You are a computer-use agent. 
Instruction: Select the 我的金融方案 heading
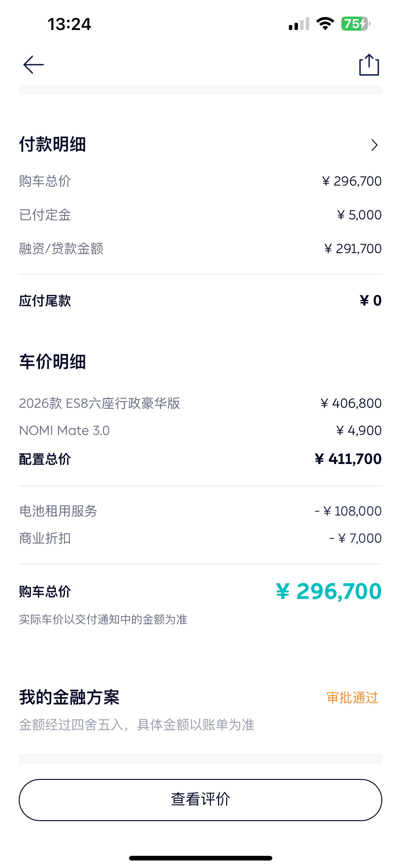pos(69,697)
